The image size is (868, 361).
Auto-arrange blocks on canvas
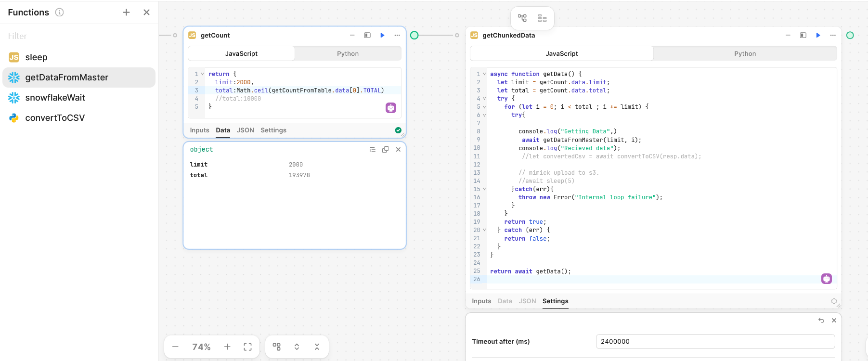tap(277, 347)
